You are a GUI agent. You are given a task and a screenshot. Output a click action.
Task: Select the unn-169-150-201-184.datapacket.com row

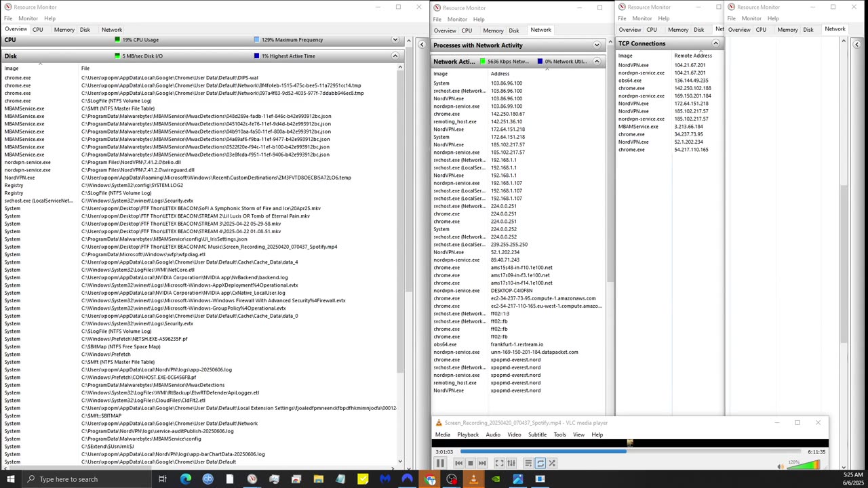(518, 352)
